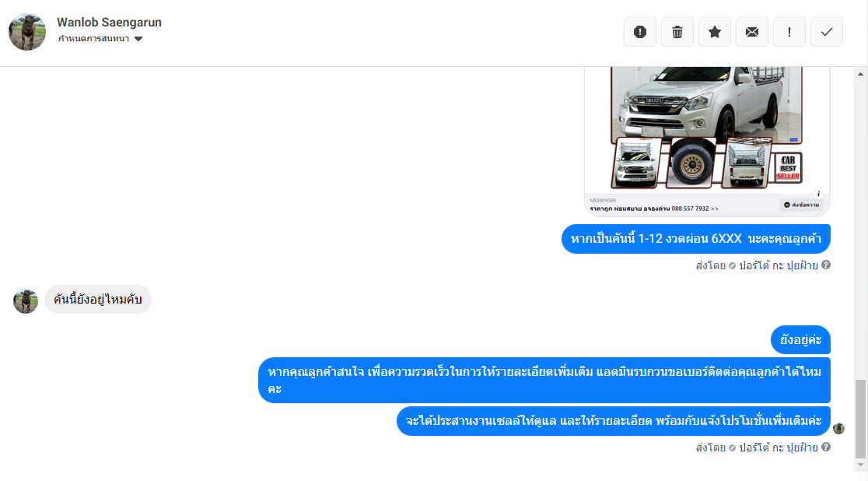Mark conversation as spam with circled exclamation icon
Screen dimensions: 868x481
640,32
